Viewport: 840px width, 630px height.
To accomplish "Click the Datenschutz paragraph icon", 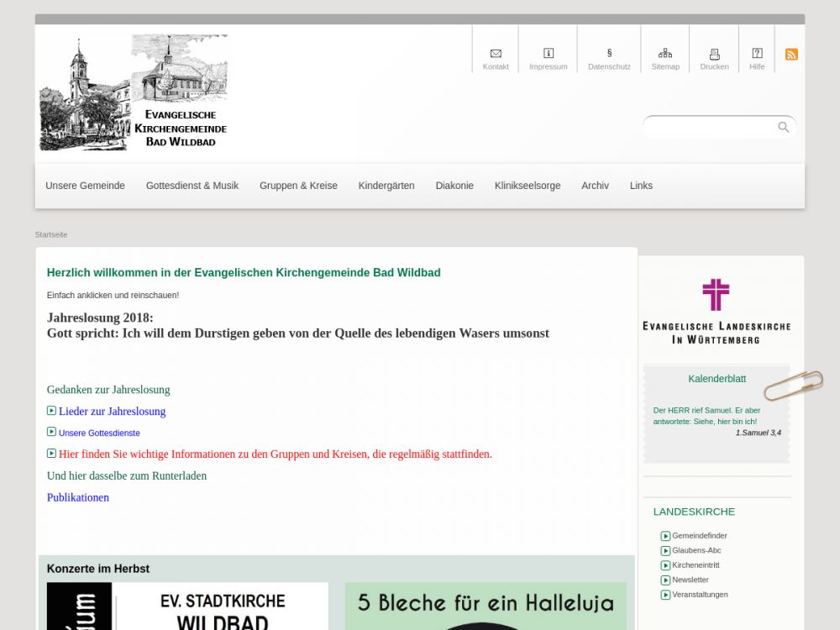I will 609,53.
